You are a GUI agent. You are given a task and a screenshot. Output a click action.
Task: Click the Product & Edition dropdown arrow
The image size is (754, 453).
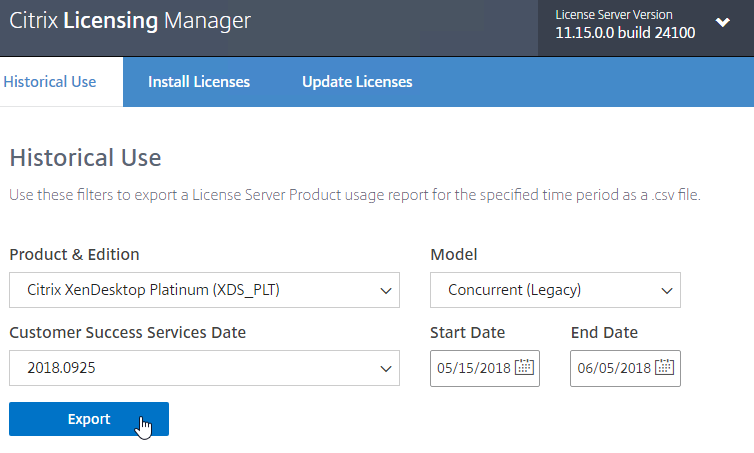coord(386,290)
